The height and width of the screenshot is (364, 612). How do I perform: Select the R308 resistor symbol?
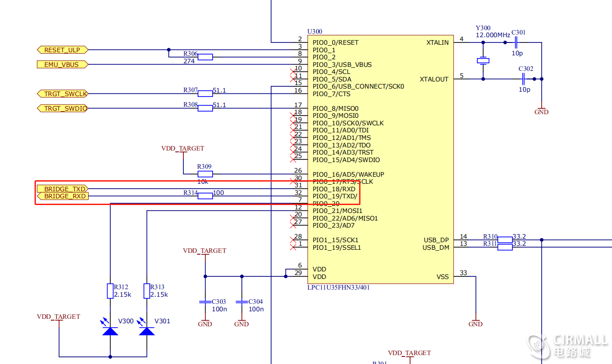[205, 108]
